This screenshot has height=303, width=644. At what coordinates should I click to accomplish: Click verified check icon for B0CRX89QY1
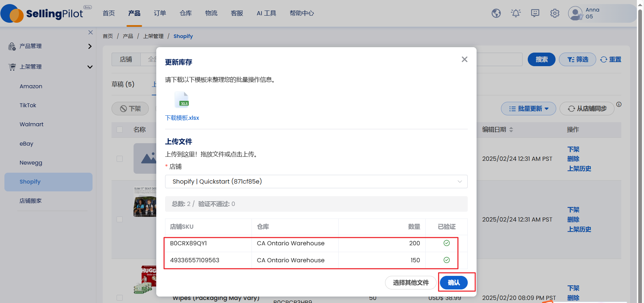coord(447,243)
